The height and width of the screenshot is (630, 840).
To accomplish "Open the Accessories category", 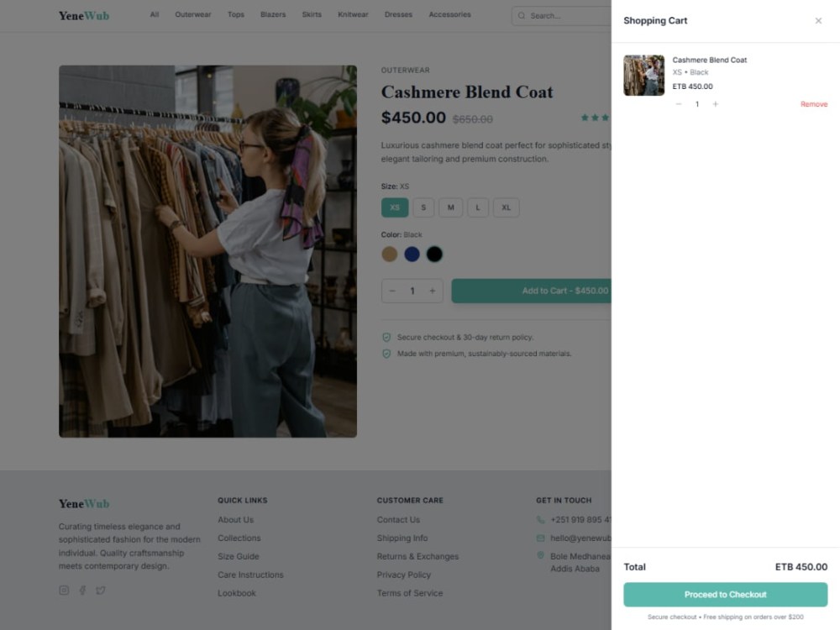I will (x=449, y=14).
